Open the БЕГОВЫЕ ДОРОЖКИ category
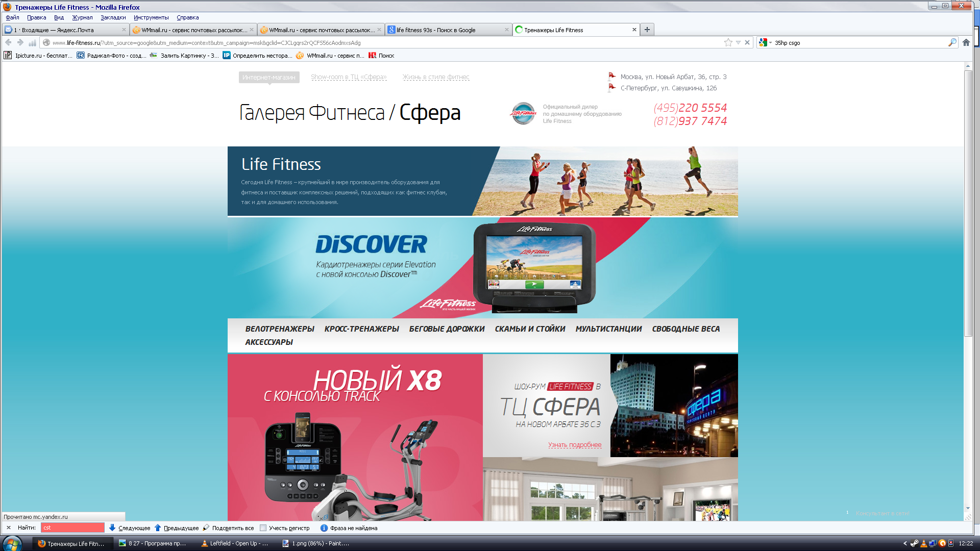Screen dimensions: 980x551 [x=447, y=329]
